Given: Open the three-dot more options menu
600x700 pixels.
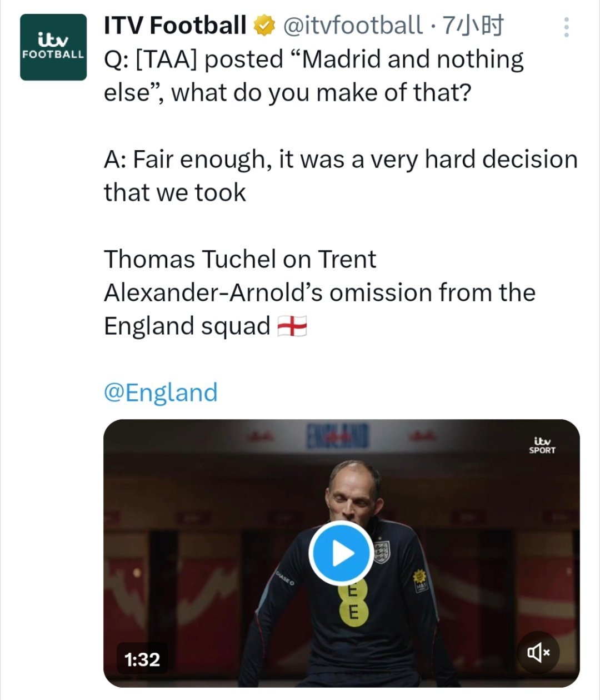Looking at the screenshot, I should click(566, 27).
